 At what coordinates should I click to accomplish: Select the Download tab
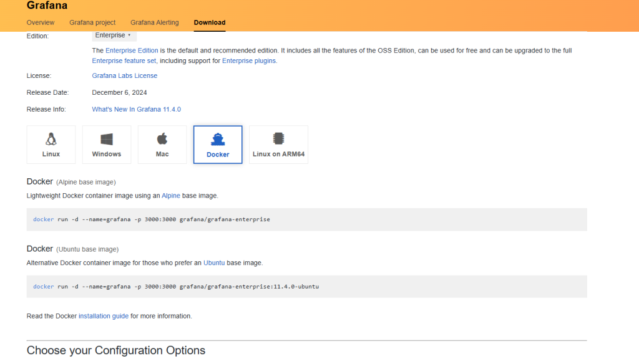click(210, 22)
